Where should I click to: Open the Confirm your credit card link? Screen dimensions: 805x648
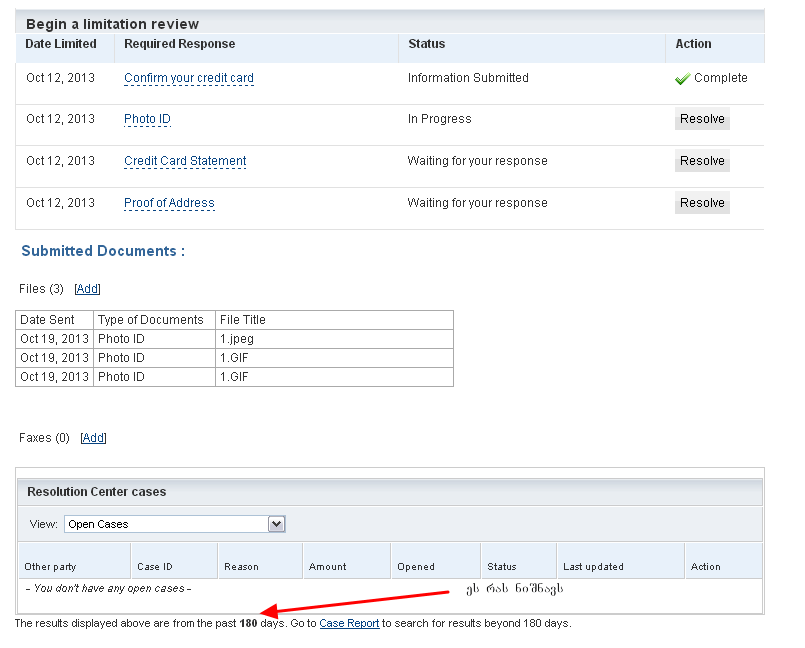point(189,78)
